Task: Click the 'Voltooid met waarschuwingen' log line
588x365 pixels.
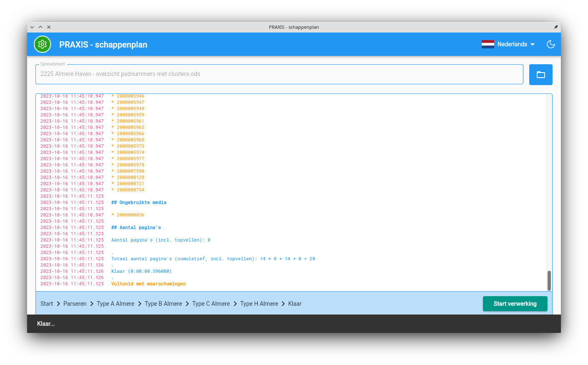Action: coord(148,284)
